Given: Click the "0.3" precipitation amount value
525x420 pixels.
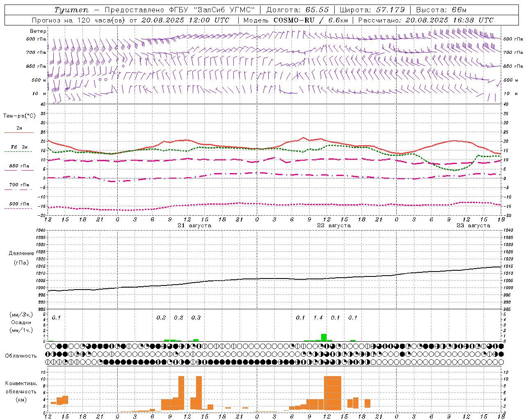Looking at the screenshot, I should point(196,317).
